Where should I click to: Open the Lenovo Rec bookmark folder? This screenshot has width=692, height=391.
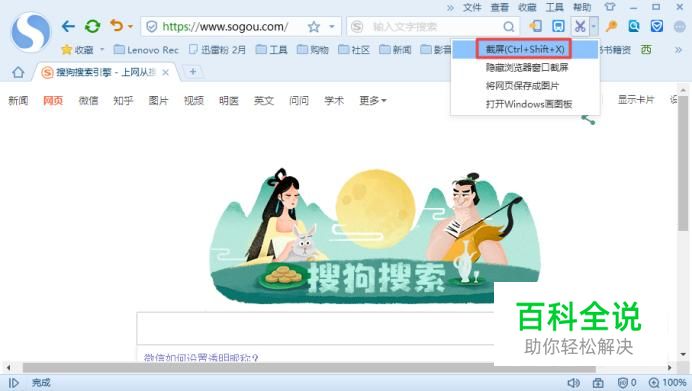(146, 49)
